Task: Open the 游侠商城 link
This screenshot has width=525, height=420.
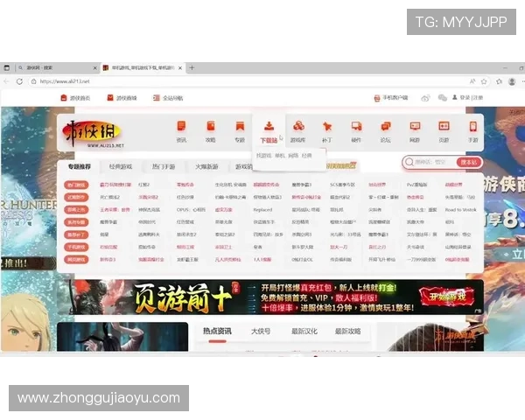Action: 122,98
